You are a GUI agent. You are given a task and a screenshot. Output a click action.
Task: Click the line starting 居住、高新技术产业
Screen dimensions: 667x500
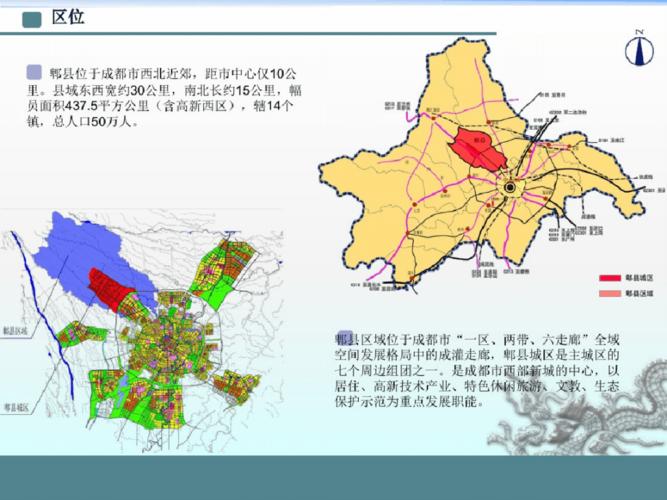477,386
